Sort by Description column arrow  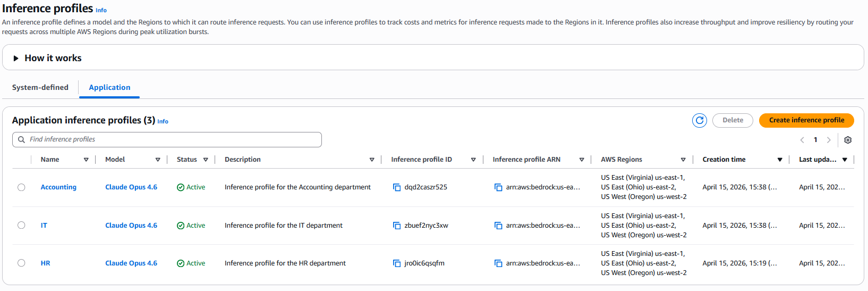point(372,160)
